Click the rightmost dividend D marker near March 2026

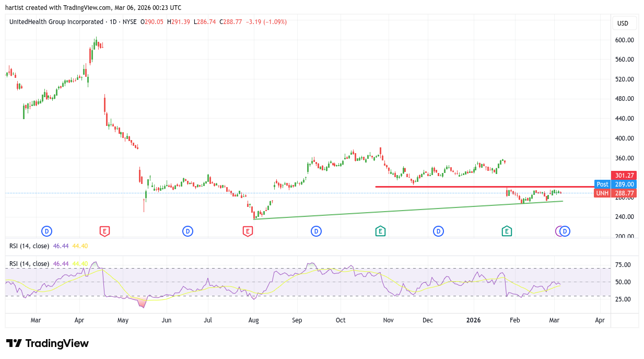tap(565, 231)
